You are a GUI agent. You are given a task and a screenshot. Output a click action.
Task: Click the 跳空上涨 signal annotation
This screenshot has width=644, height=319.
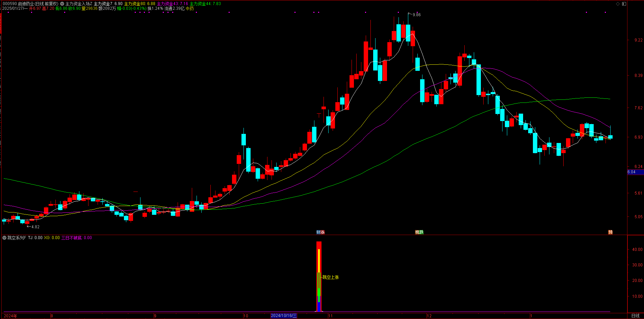331,277
